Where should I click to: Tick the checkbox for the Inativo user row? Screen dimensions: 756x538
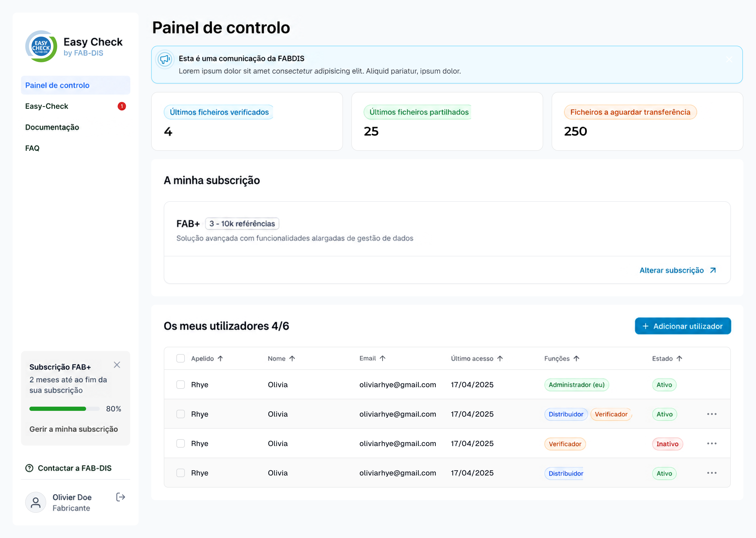tap(180, 444)
